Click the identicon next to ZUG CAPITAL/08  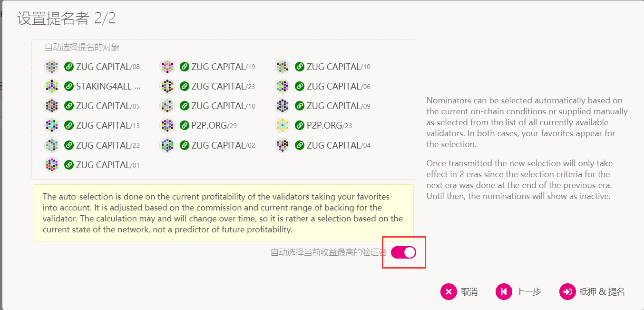(x=51, y=67)
